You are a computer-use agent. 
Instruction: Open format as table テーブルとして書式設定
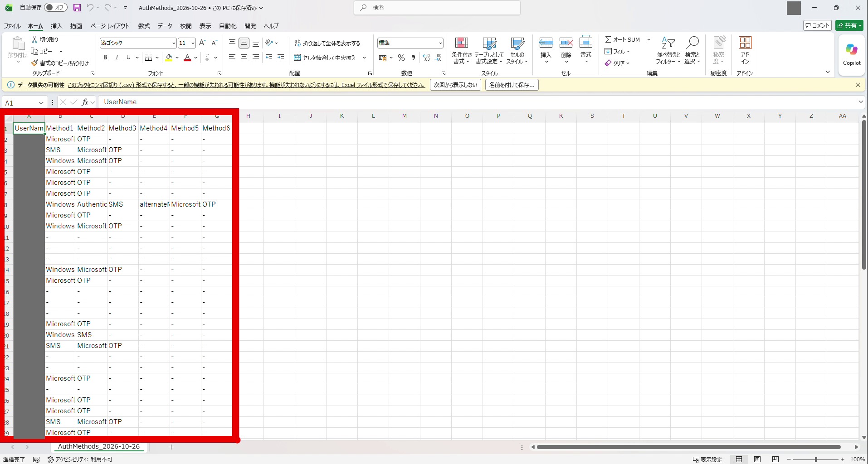pyautogui.click(x=489, y=51)
